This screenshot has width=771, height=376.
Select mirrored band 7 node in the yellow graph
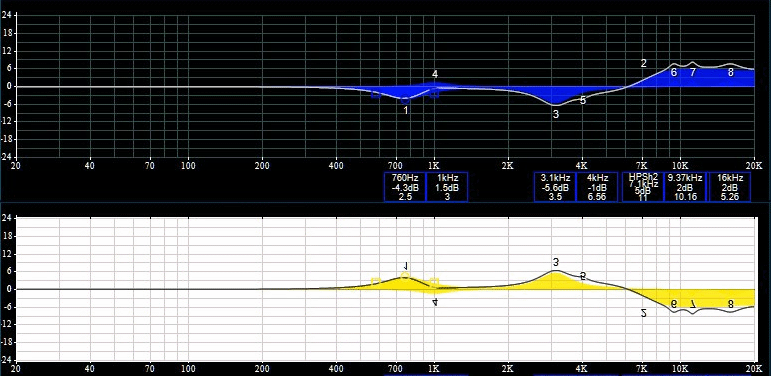coord(692,304)
